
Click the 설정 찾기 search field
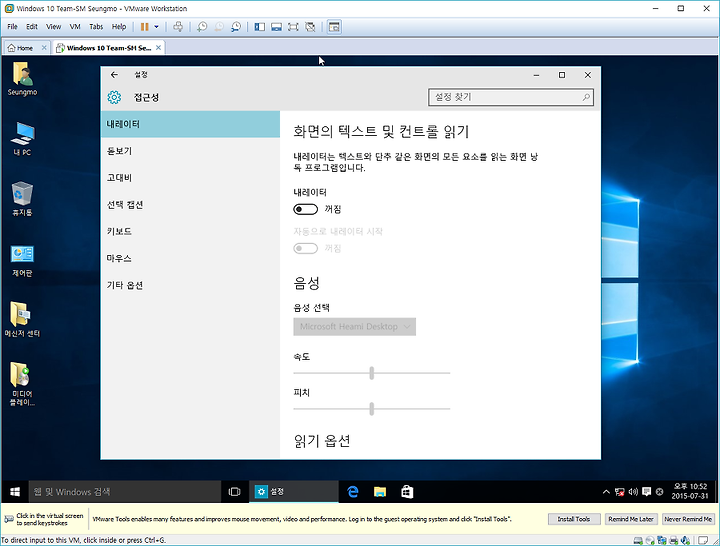pyautogui.click(x=511, y=97)
